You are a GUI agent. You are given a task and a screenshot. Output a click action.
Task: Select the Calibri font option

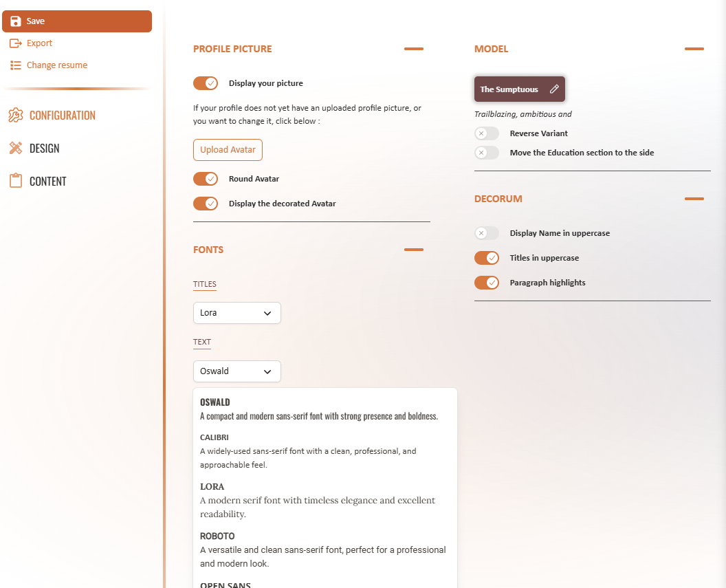point(325,451)
